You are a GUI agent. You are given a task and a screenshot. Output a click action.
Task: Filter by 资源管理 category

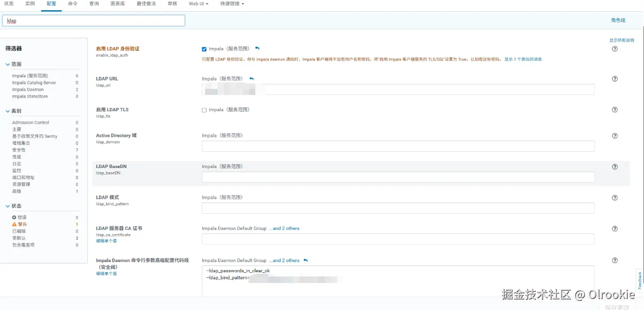click(x=21, y=184)
